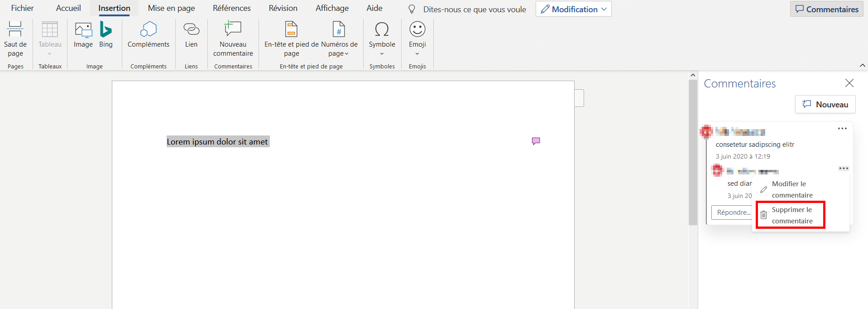
Task: Click the small tab at the page's right edge
Action: 579,98
